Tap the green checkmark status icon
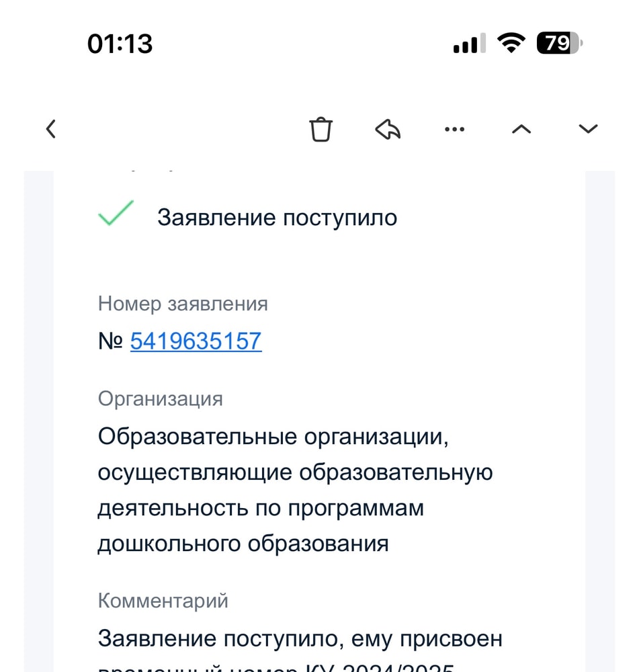This screenshot has width=639, height=672. click(113, 214)
